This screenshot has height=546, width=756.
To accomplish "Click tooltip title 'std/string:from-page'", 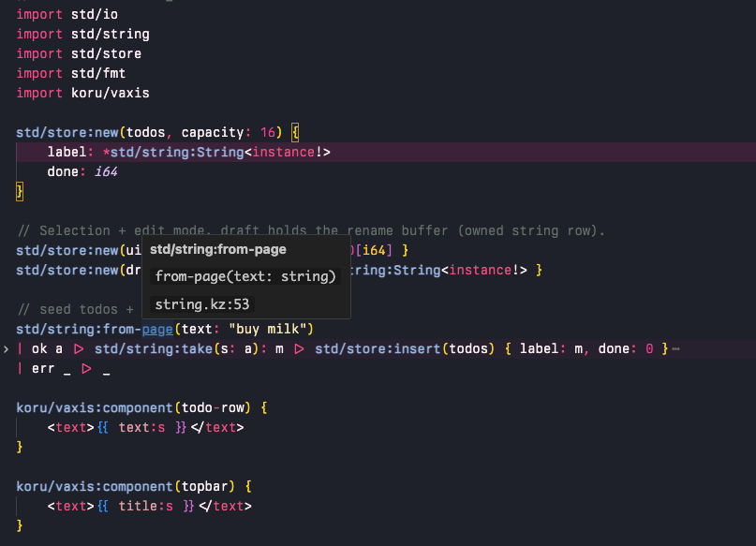I will tap(218, 250).
